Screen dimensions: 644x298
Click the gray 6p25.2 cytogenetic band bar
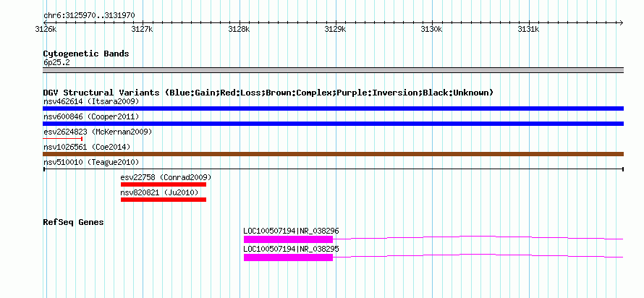tap(333, 70)
